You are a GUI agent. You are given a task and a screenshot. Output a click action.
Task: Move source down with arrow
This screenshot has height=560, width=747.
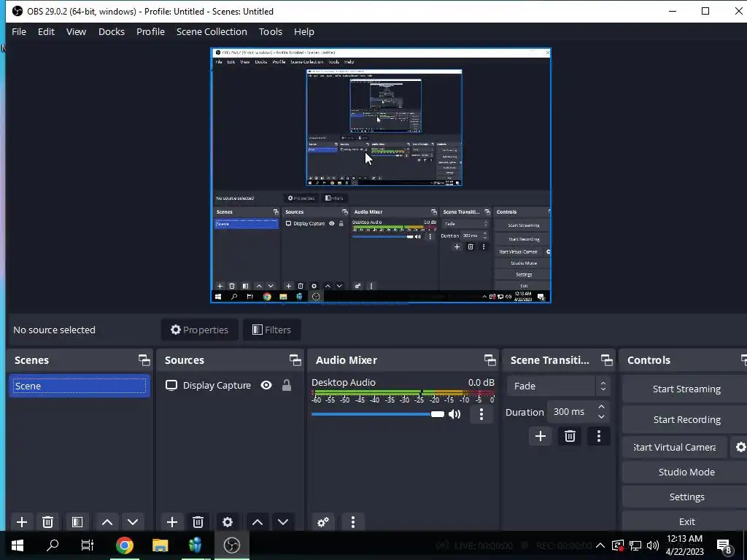(x=283, y=522)
